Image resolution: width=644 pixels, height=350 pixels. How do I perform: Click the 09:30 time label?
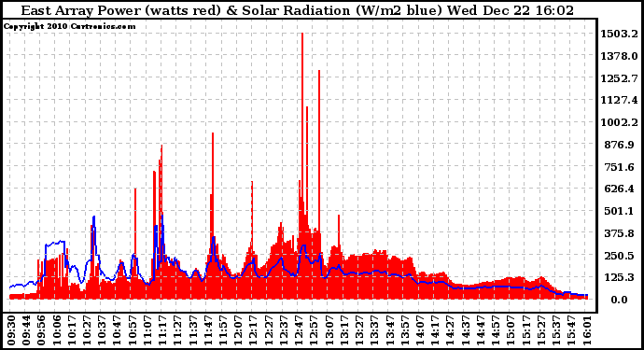click(x=11, y=330)
